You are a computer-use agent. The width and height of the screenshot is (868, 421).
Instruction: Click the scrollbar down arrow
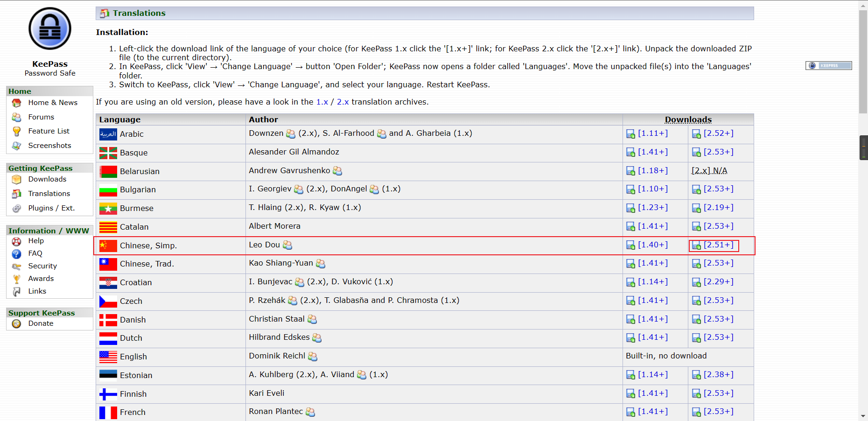coord(863,416)
